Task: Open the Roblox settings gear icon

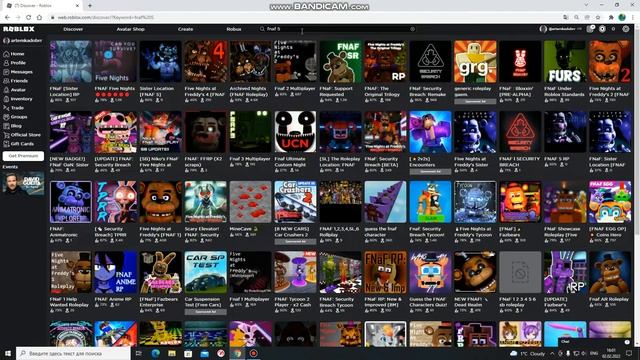Action: click(x=626, y=29)
